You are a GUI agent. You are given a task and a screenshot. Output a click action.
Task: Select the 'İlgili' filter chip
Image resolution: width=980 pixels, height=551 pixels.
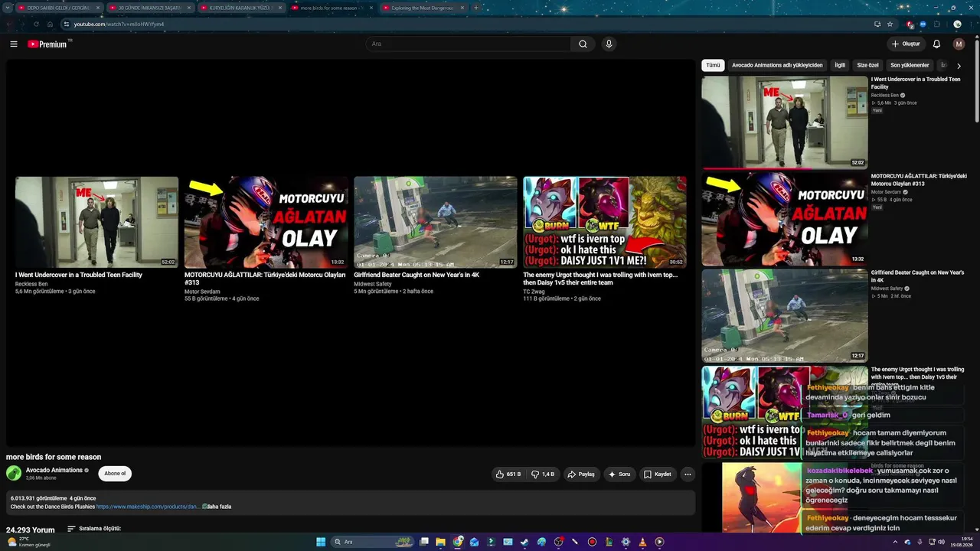(840, 66)
